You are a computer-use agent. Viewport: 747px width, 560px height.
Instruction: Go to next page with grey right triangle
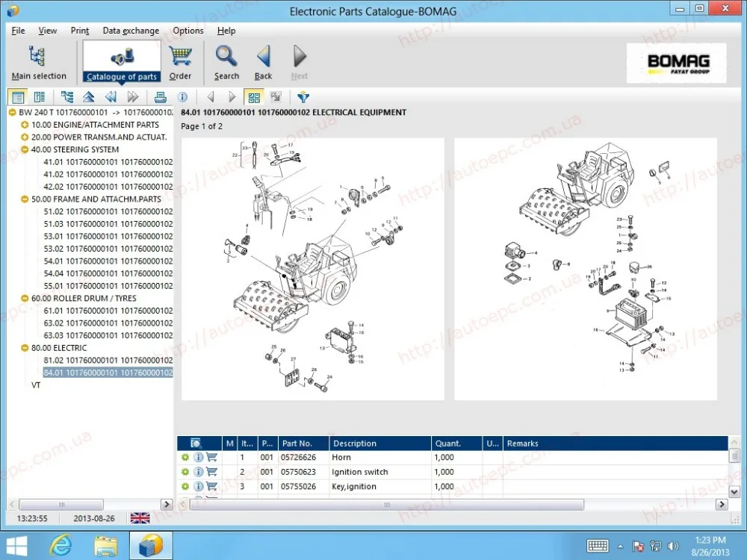[x=232, y=97]
